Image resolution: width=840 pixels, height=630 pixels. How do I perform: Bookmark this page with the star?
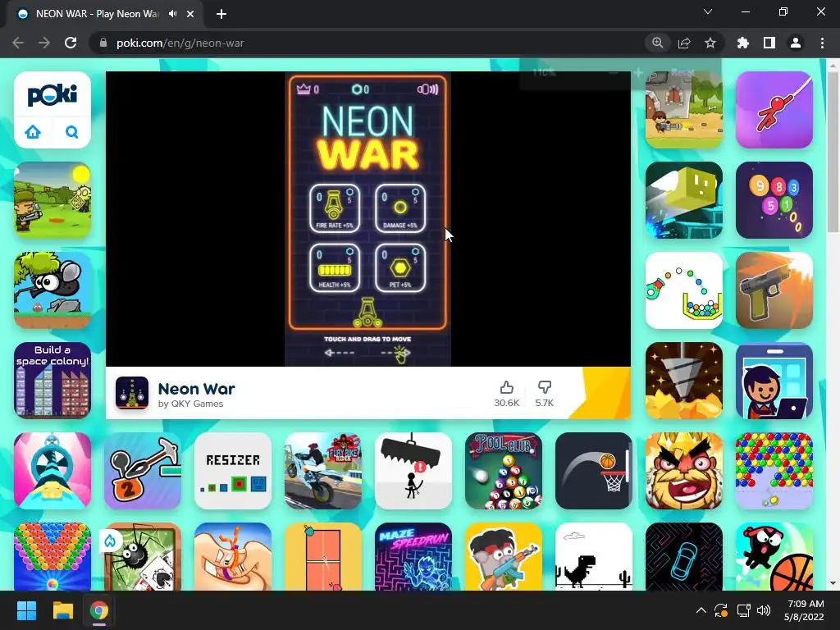point(710,43)
